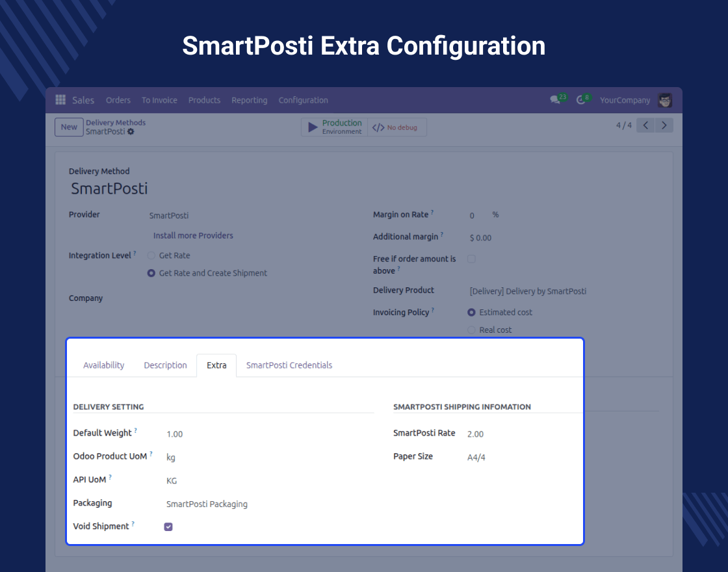The width and height of the screenshot is (728, 572).
Task: Select the Extra tab
Action: (216, 365)
